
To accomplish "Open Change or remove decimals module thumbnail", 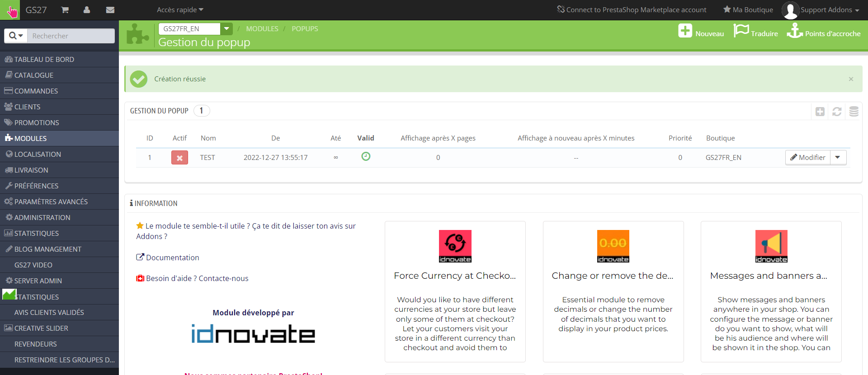I will 613,246.
